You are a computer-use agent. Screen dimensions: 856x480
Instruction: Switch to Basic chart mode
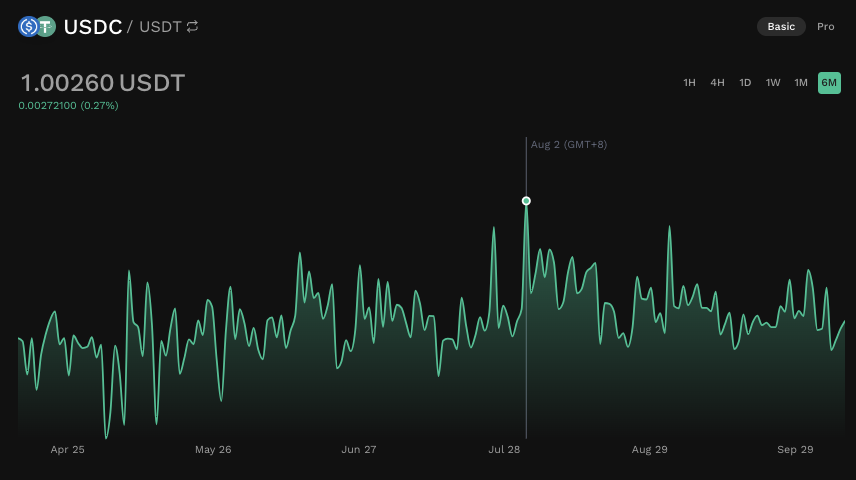(x=781, y=26)
